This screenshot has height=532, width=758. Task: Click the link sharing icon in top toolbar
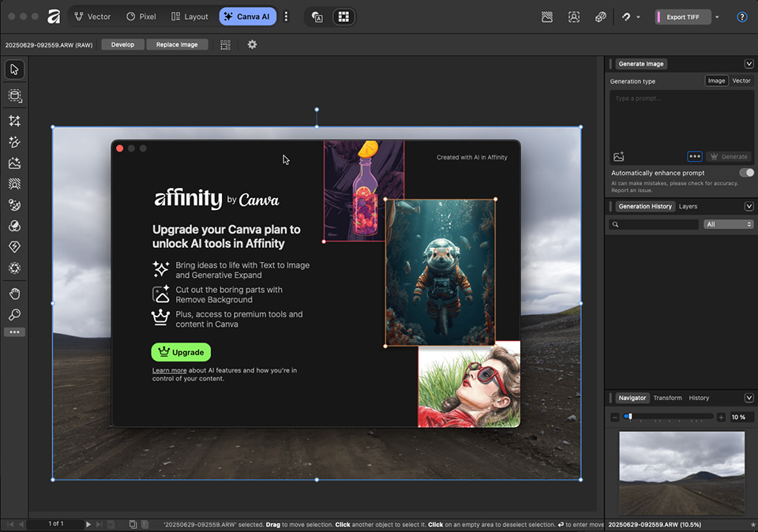pos(601,16)
